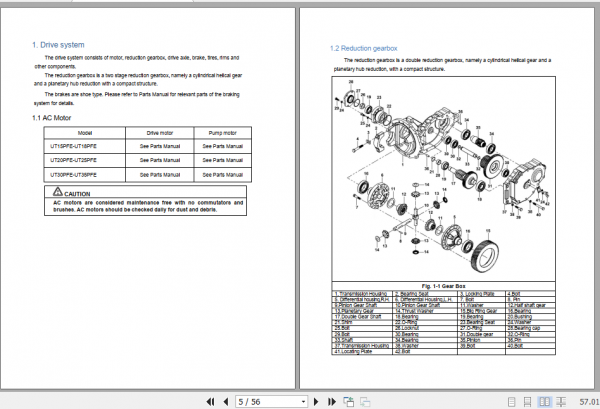The image size is (600, 409).
Task: Click '31 Double gear' in parts list
Action: click(476, 334)
